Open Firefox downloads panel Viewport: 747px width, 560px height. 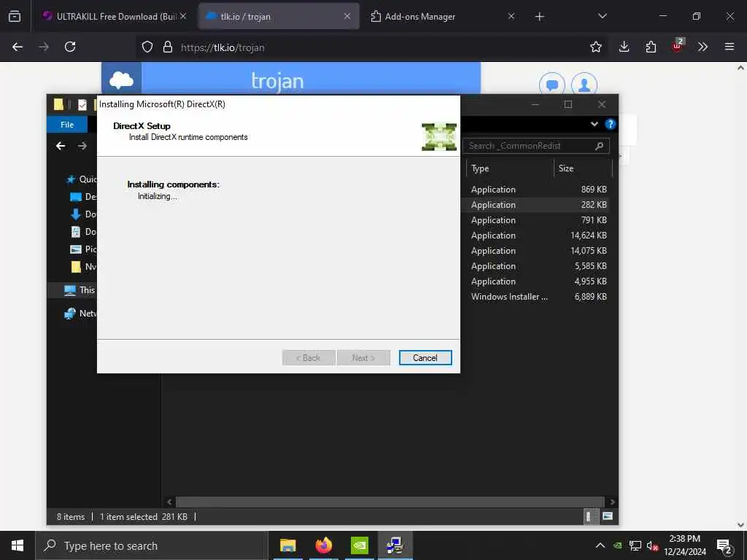click(624, 47)
